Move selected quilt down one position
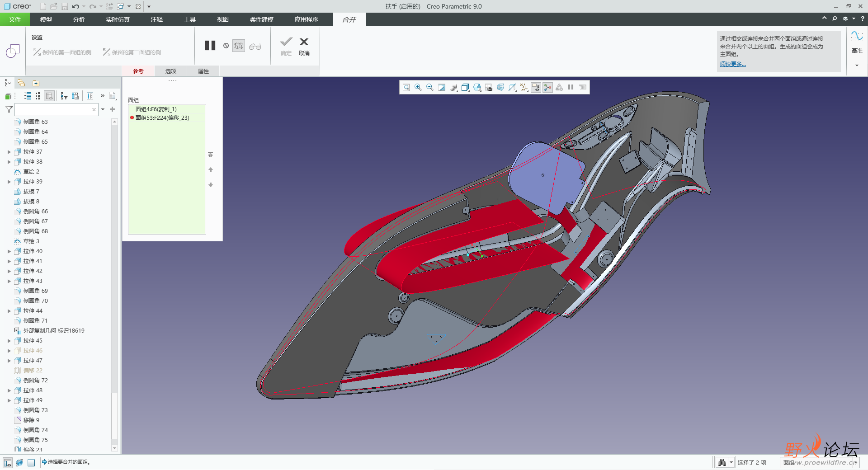868x470 pixels. click(x=211, y=185)
